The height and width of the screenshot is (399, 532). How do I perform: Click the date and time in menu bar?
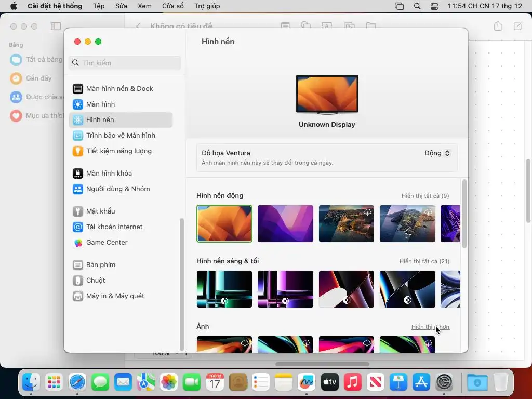pos(485,6)
